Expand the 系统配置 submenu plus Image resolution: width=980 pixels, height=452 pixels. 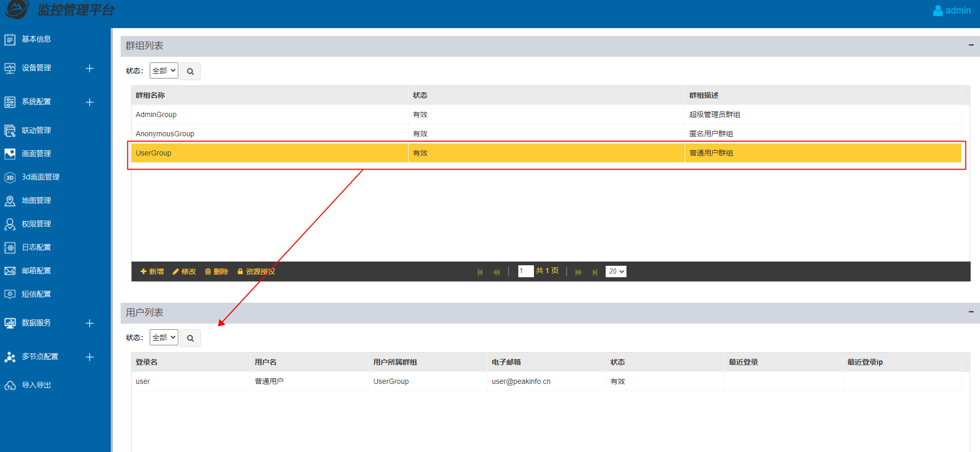[89, 102]
